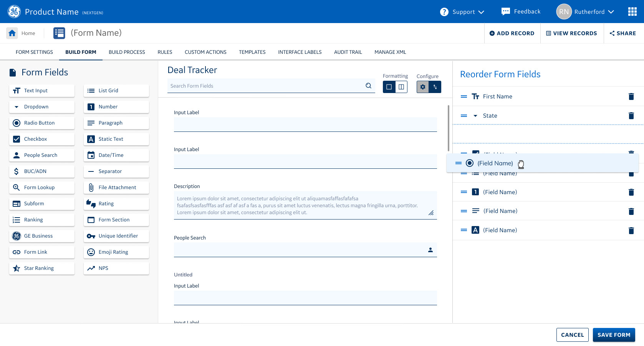The image size is (644, 346).
Task: Add a GE Business field
Action: coord(42,236)
